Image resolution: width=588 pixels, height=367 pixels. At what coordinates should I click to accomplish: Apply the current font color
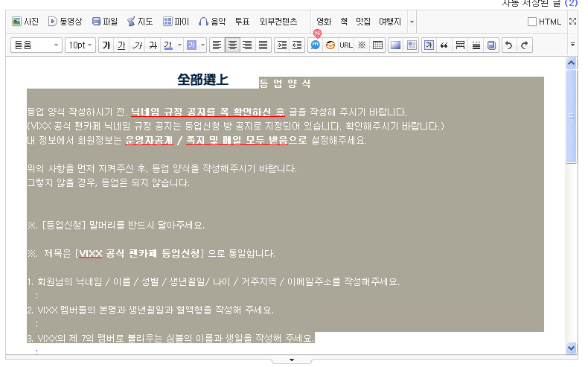168,45
